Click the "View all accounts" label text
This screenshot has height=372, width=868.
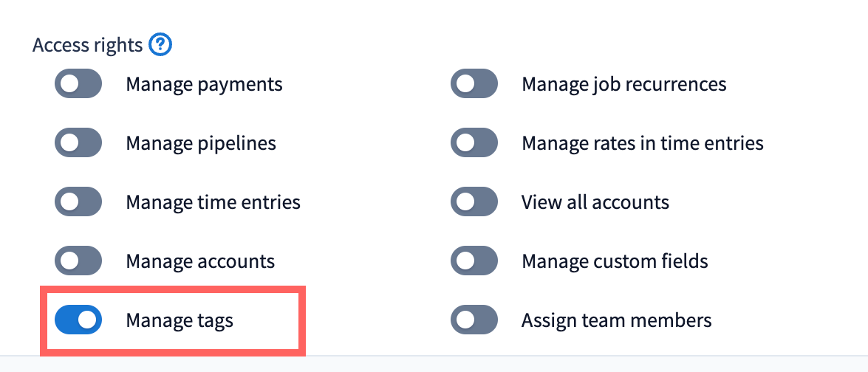pos(595,202)
